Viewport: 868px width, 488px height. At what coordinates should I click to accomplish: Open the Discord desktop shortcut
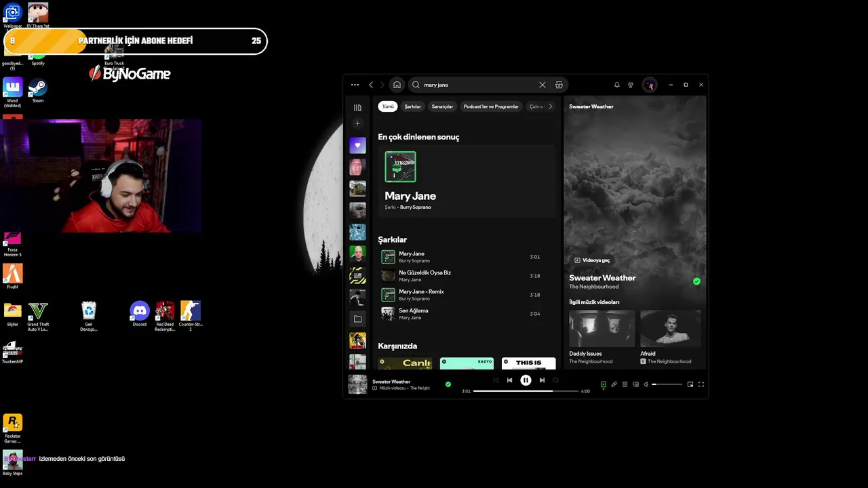coord(140,314)
